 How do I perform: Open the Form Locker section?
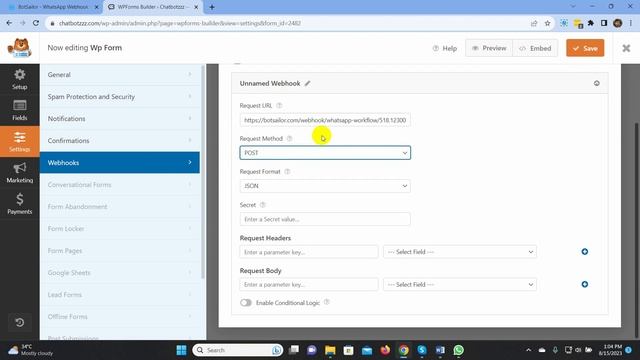(120, 229)
